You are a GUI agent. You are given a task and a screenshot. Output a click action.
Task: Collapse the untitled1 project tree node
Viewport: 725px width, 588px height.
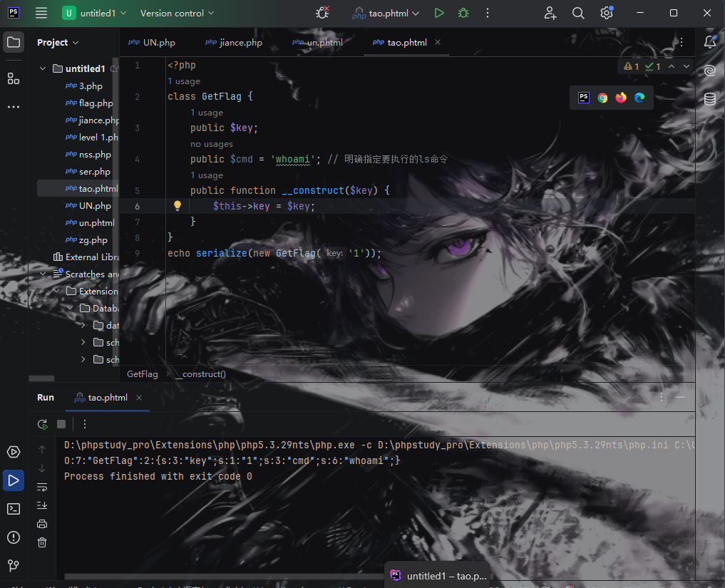(x=43, y=68)
